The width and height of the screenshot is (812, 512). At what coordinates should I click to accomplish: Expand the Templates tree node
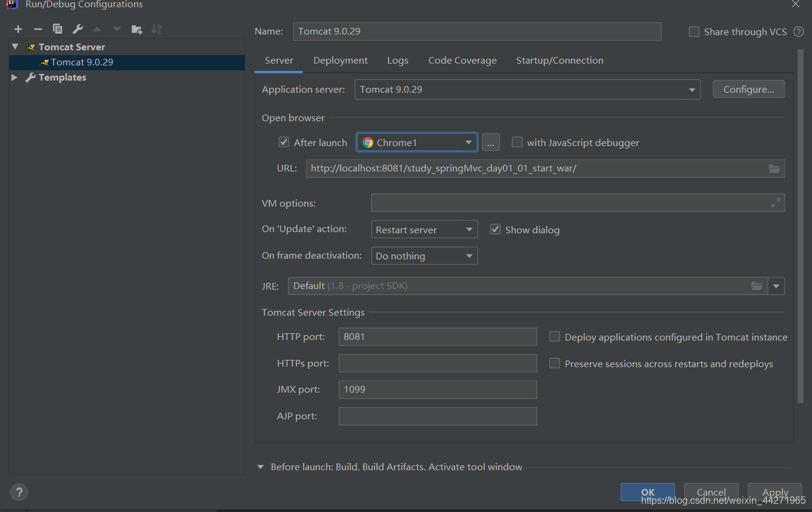15,78
